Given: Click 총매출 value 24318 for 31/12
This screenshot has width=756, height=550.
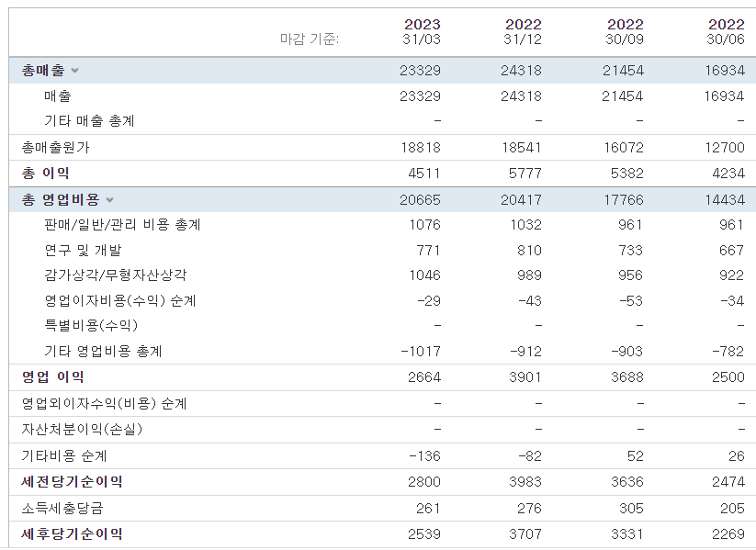Looking at the screenshot, I should pos(521,71).
